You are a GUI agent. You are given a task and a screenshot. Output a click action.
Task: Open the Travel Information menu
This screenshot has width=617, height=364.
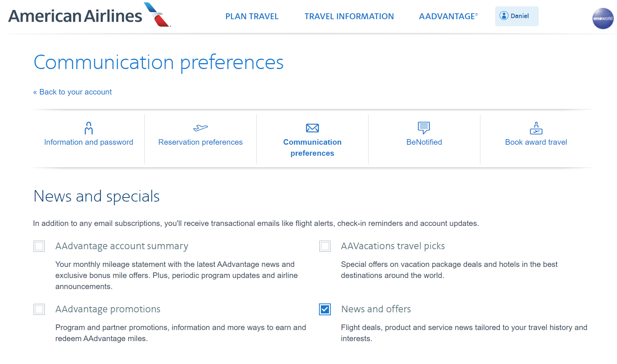349,16
